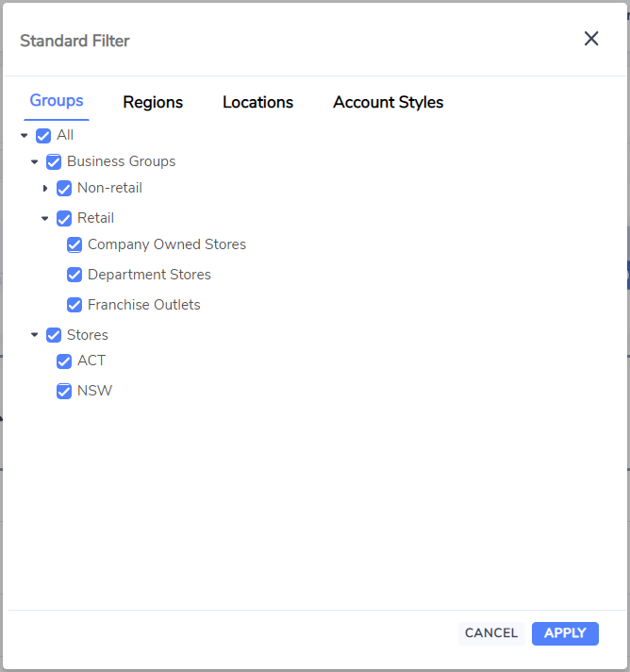The image size is (630, 672).
Task: Click the Apply button
Action: click(x=565, y=633)
